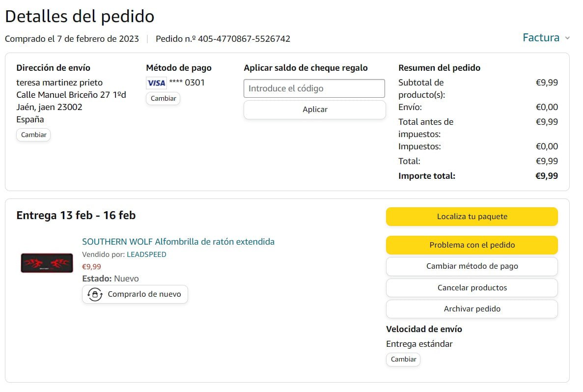This screenshot has height=392, width=583.
Task: Track the order with Localiza tu paquete
Action: point(472,217)
